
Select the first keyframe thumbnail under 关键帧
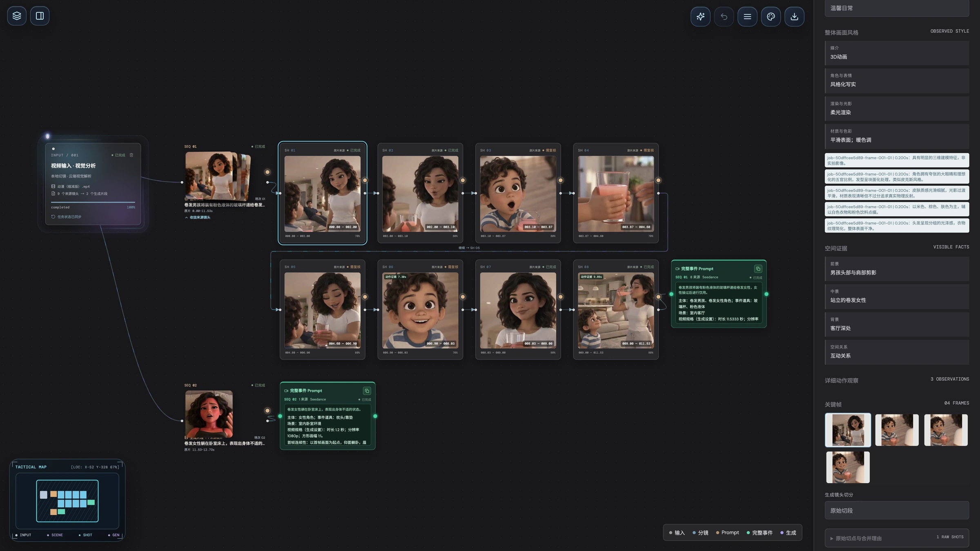click(x=848, y=430)
